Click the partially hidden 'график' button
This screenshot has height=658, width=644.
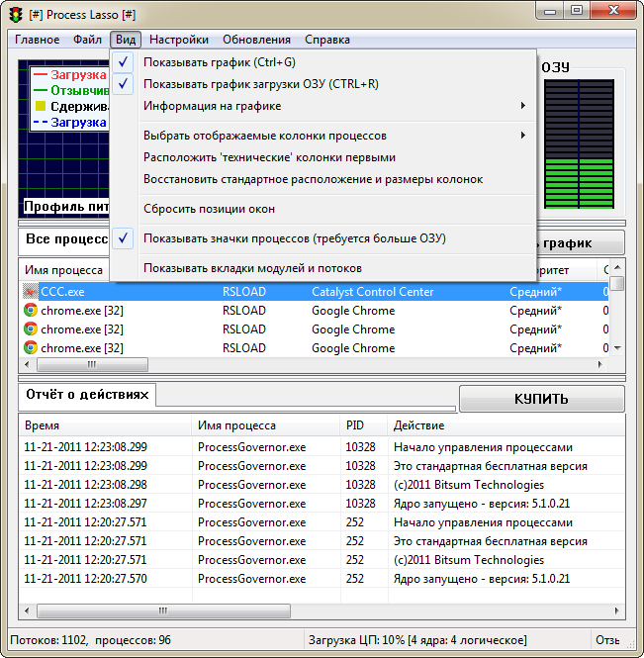tap(580, 242)
